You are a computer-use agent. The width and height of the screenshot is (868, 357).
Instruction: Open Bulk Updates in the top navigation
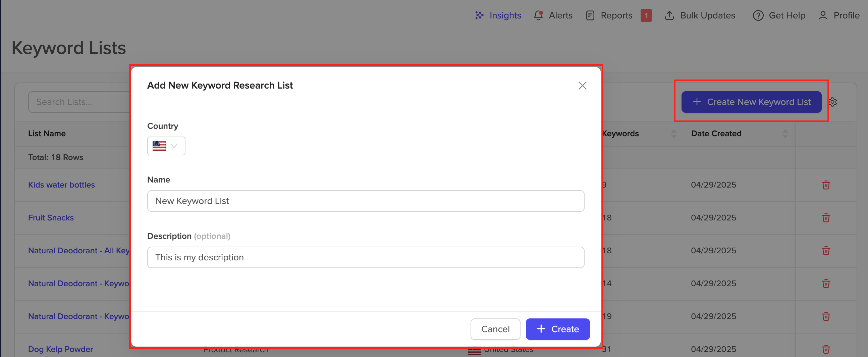point(700,15)
